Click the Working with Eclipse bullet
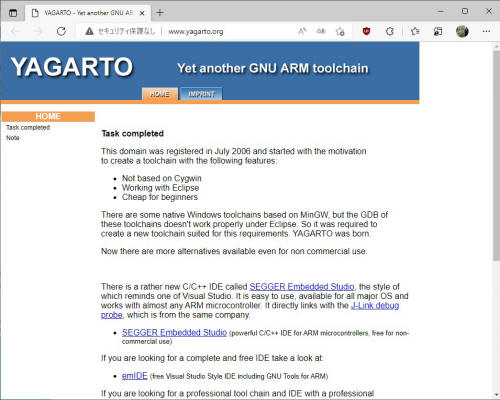The width and height of the screenshot is (500, 400). [x=160, y=188]
